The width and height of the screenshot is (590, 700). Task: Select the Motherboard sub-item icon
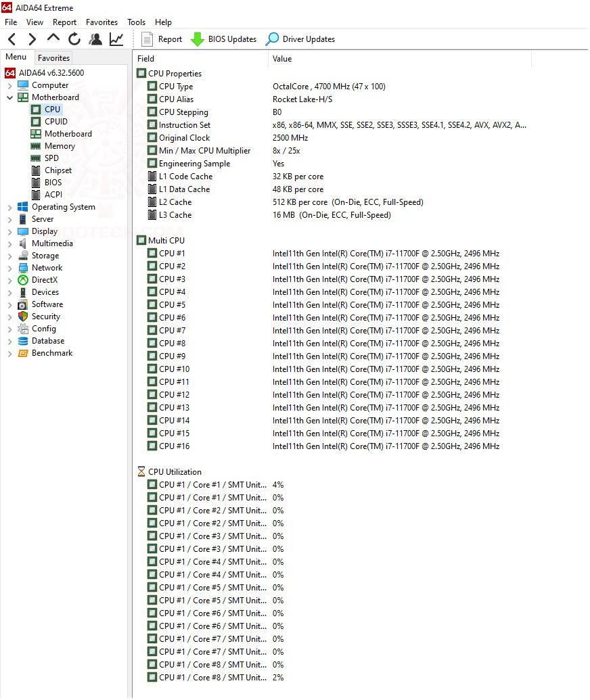pos(36,134)
